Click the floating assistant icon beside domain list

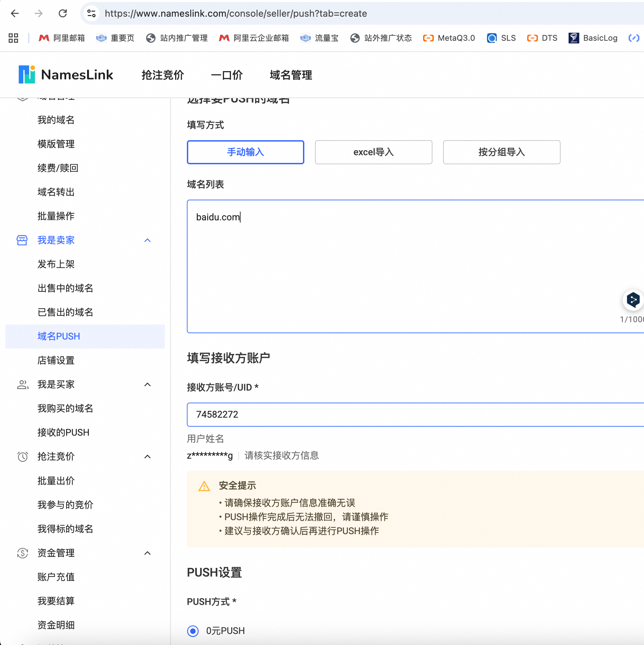pyautogui.click(x=633, y=300)
